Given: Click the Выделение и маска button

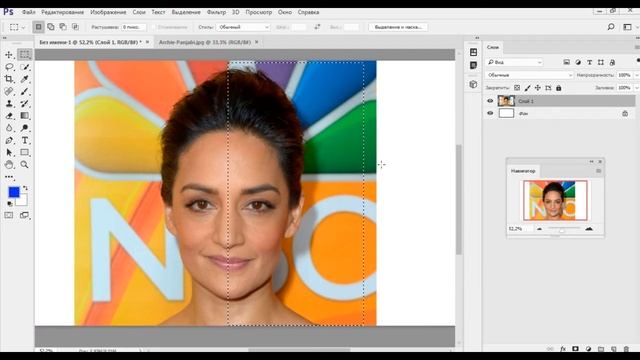Looking at the screenshot, I should tap(398, 27).
